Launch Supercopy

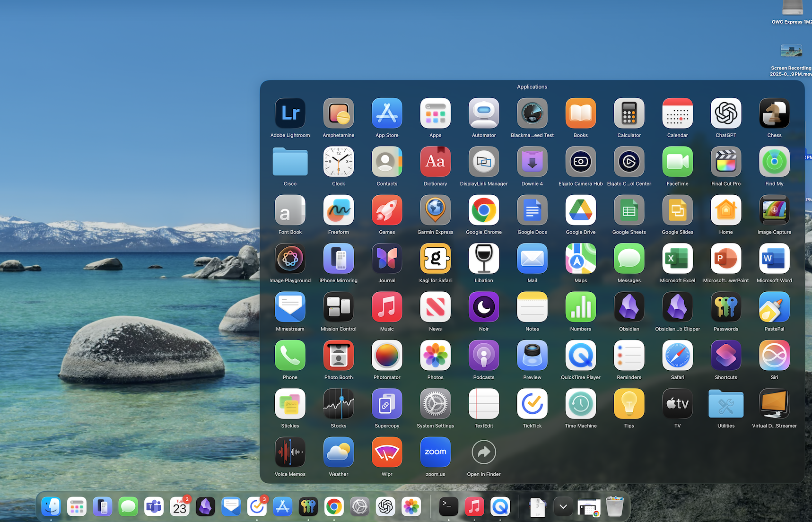[387, 404]
